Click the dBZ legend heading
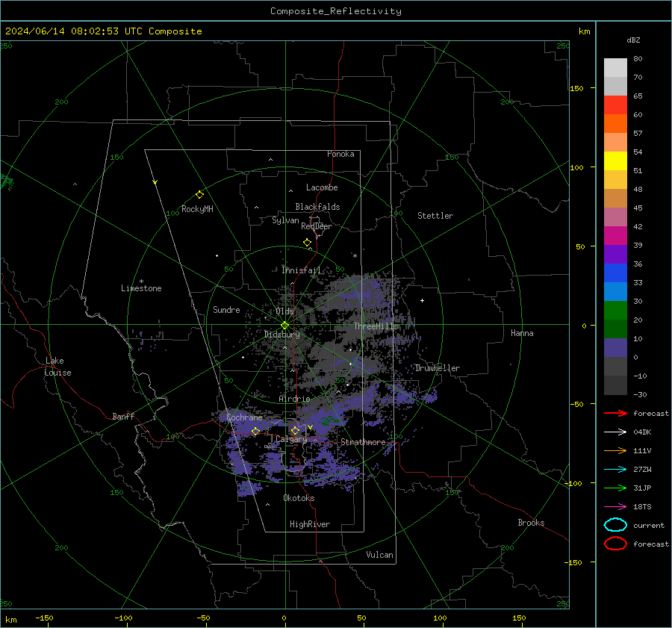 [x=633, y=40]
